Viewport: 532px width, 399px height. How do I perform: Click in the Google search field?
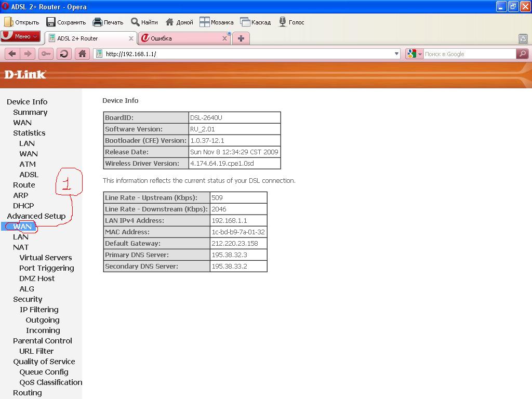click(x=469, y=54)
